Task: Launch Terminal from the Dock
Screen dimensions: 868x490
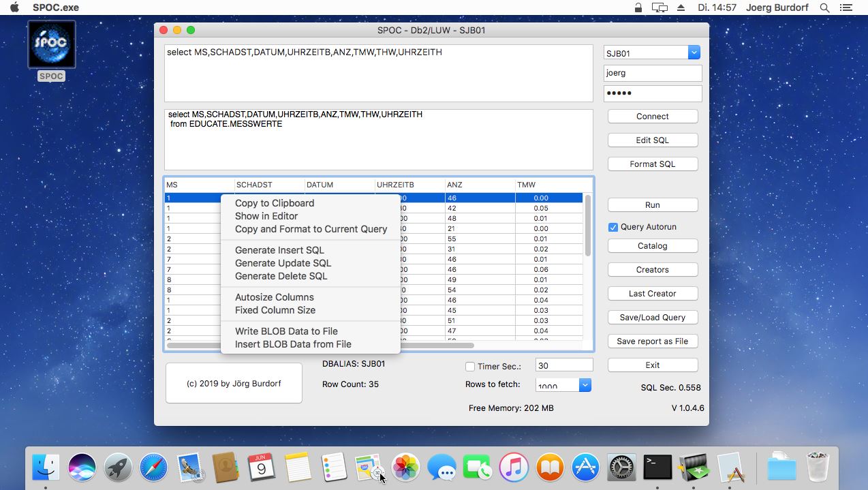Action: point(656,468)
